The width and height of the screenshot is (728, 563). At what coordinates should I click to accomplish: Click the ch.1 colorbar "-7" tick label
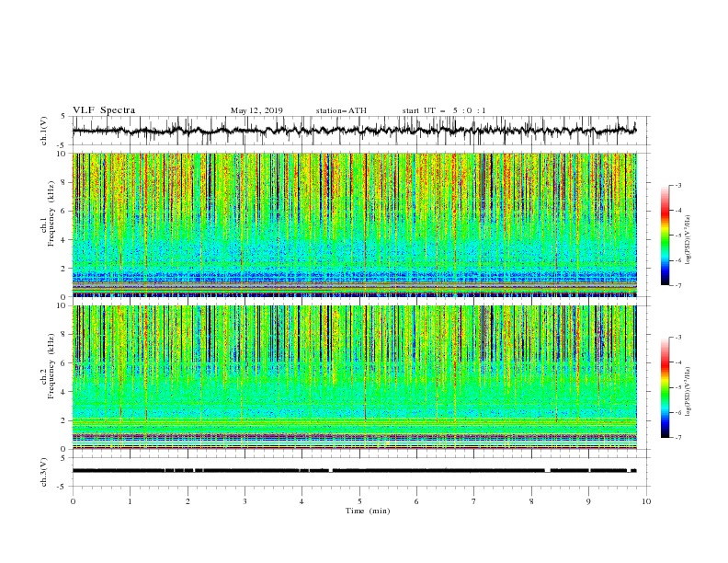678,285
